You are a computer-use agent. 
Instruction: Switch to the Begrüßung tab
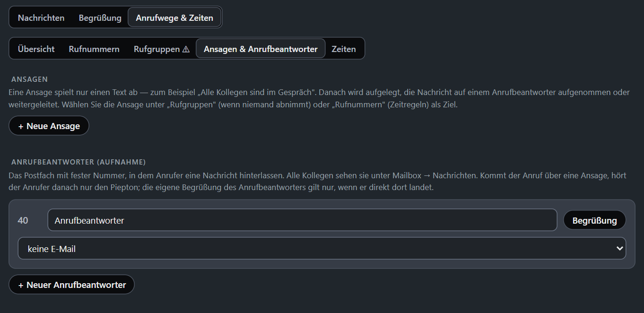[x=100, y=18]
